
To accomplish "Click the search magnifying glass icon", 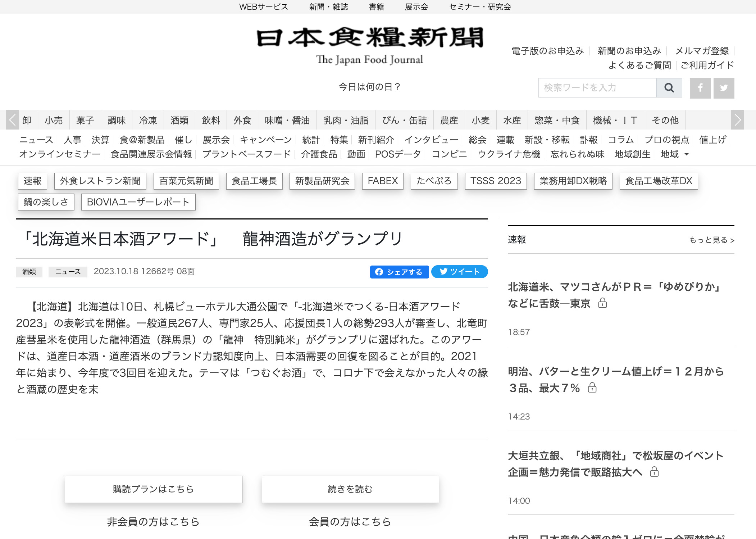I will coord(669,87).
